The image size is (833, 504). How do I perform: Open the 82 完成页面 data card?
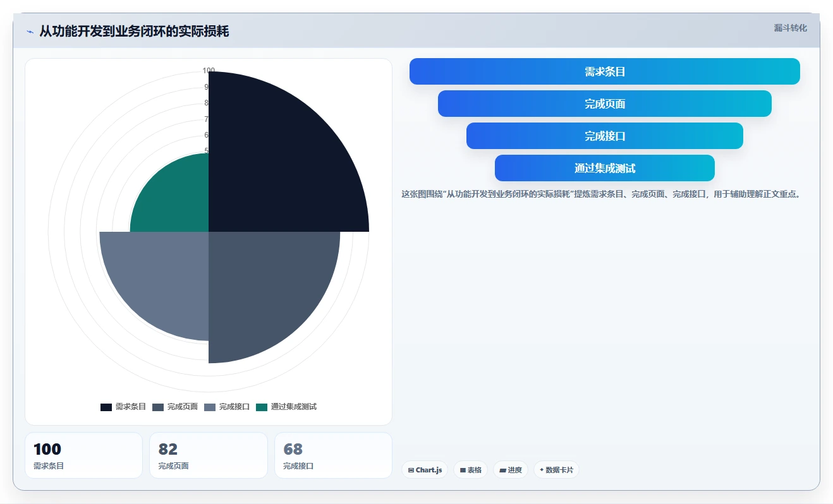209,455
